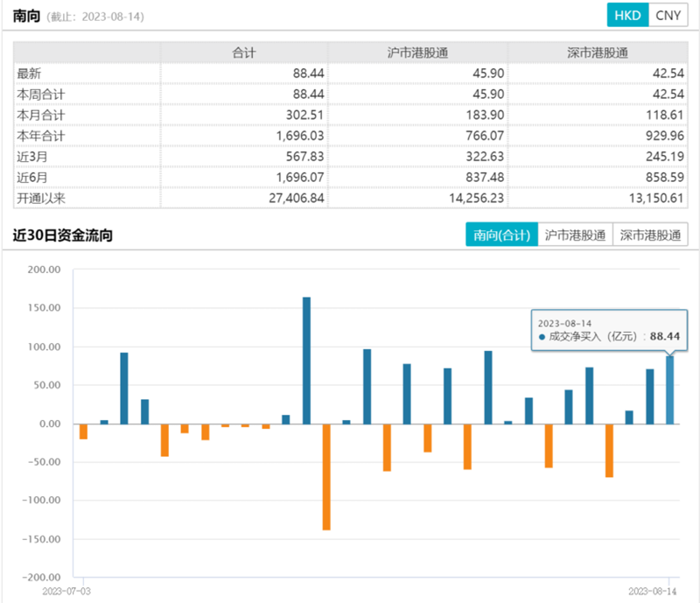The image size is (700, 603).
Task: Click the 合计 table column header
Action: 244,53
